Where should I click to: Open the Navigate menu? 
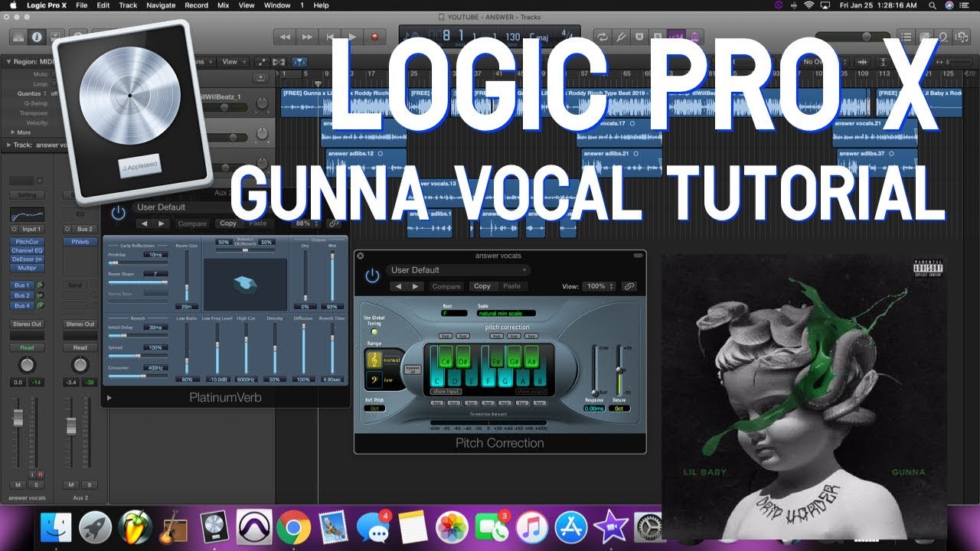coord(161,5)
